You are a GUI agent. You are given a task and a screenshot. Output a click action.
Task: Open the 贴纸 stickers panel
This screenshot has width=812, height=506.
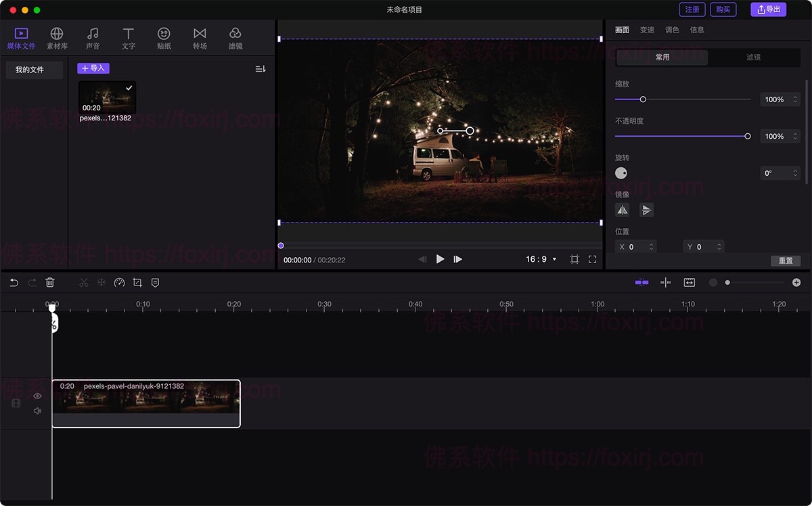pos(163,37)
